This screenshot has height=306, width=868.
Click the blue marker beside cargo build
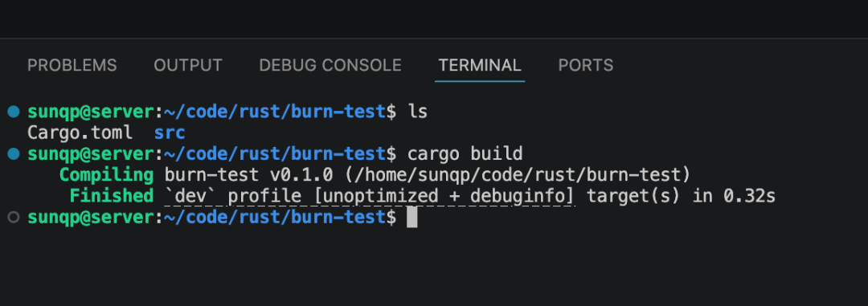14,154
